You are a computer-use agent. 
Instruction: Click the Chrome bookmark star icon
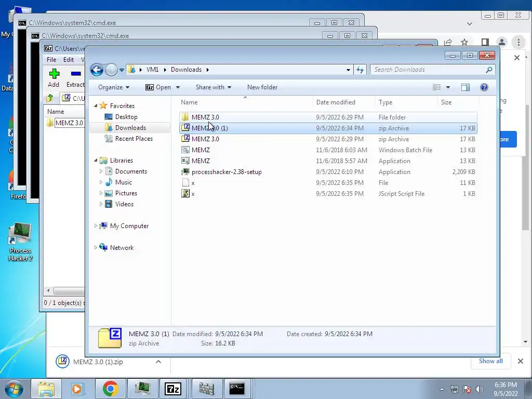click(x=464, y=42)
